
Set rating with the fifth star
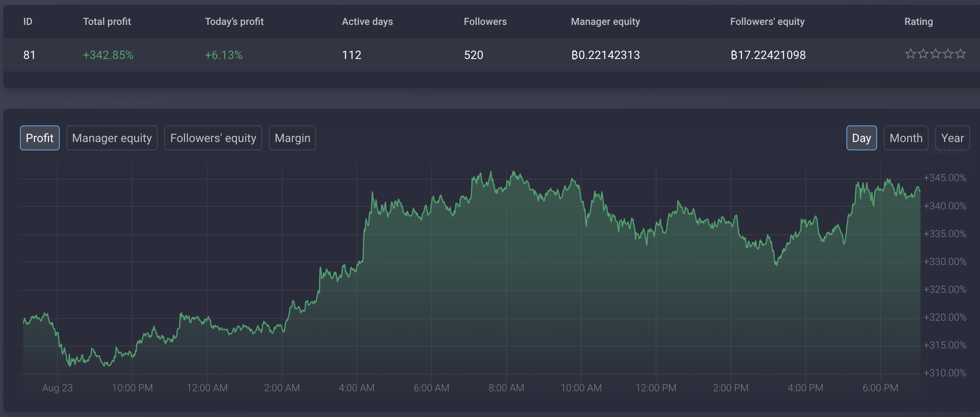click(x=960, y=54)
